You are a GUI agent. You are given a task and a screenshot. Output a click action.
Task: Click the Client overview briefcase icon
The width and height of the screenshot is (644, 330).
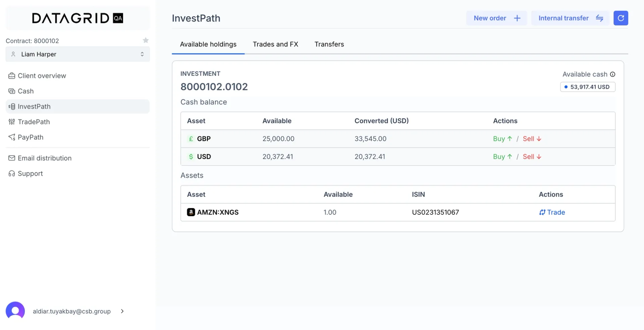(12, 76)
